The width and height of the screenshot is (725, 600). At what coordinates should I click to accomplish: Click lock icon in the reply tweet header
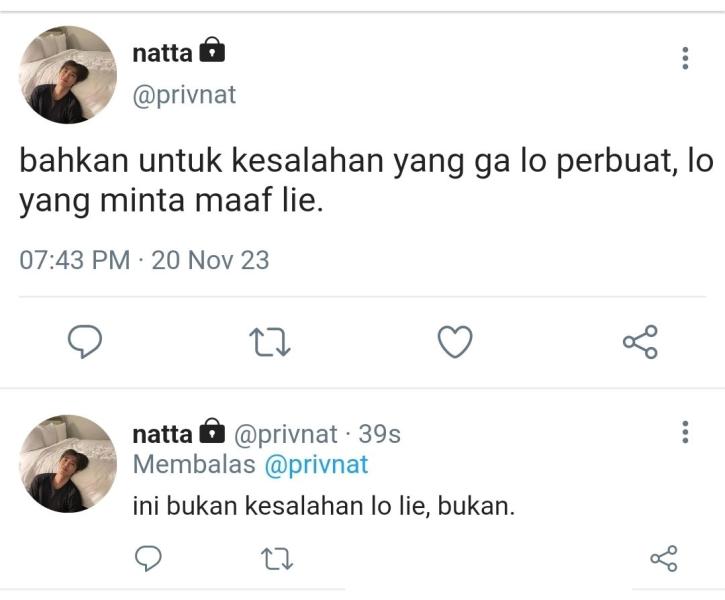pyautogui.click(x=212, y=433)
